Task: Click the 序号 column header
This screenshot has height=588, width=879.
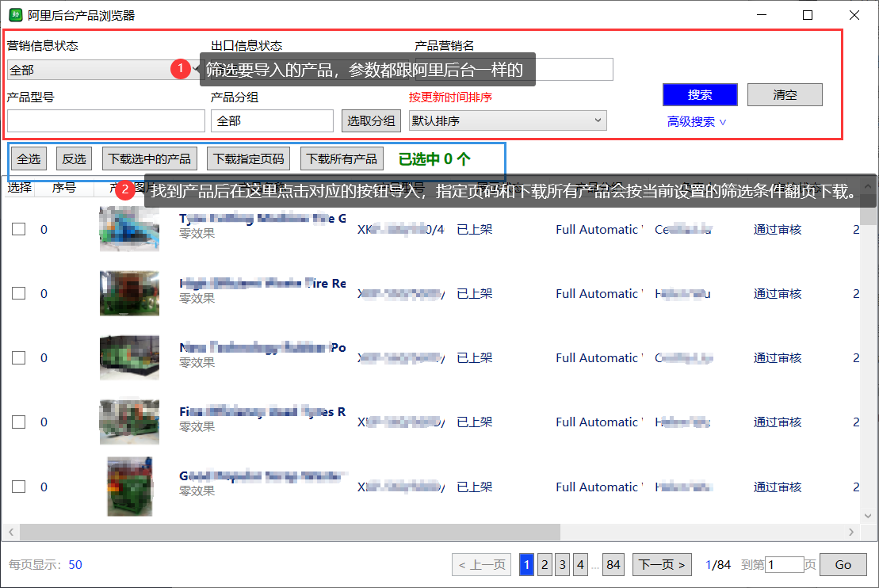Action: click(x=64, y=188)
